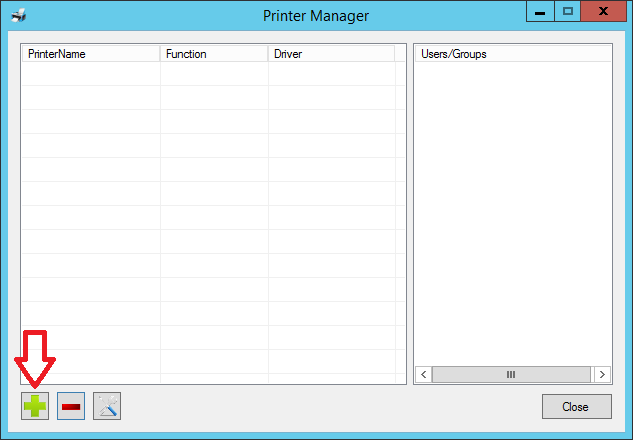The height and width of the screenshot is (440, 633).
Task: Remove printer using red minus button
Action: click(x=71, y=406)
